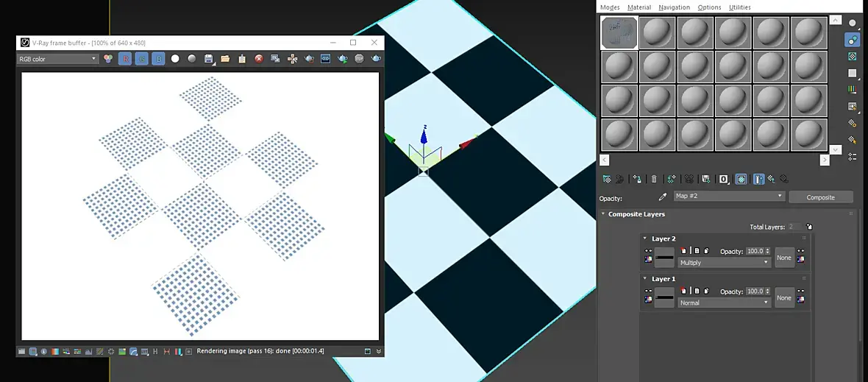Click the histogram icon in VFB bottom toolbar

[x=88, y=351]
